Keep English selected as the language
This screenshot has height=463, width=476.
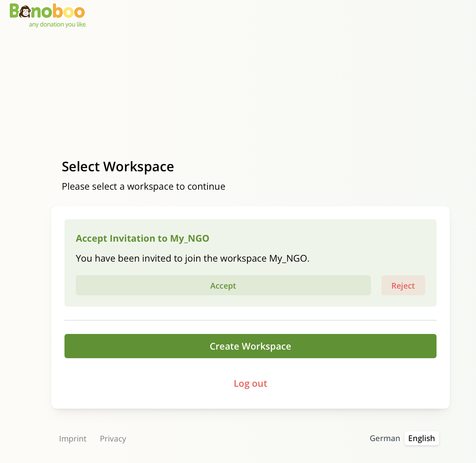(x=421, y=438)
